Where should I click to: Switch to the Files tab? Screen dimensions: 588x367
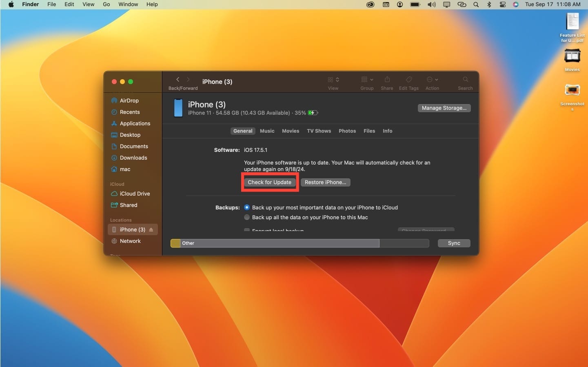[x=369, y=131]
